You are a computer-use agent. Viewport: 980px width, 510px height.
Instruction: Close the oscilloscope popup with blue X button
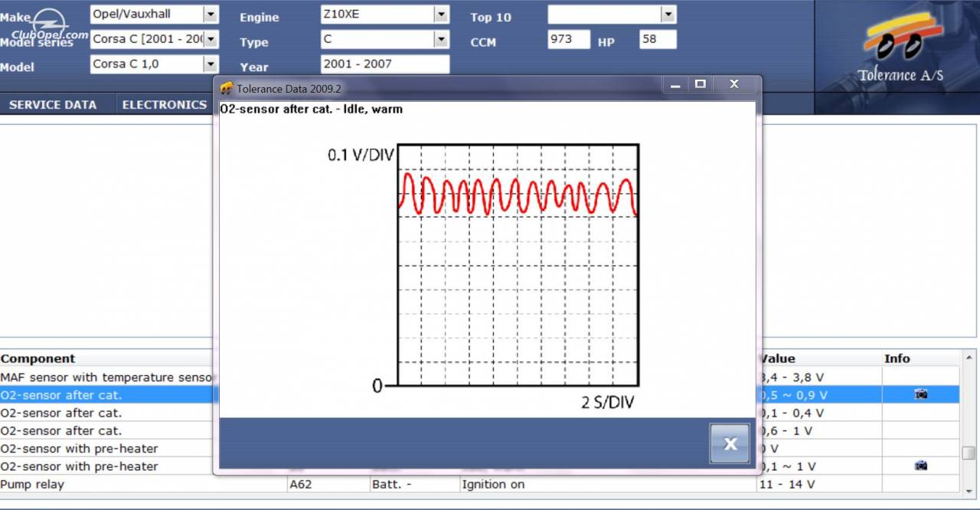click(730, 443)
